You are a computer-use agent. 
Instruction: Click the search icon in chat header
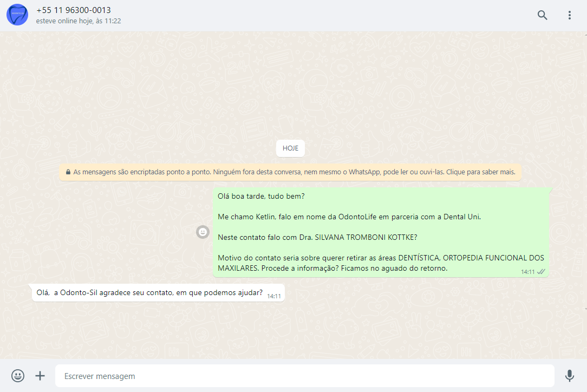(542, 15)
